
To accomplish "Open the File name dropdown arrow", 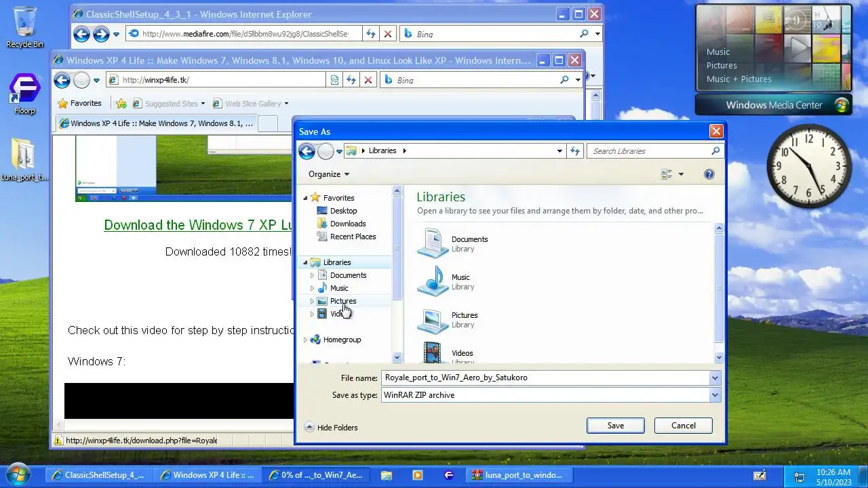I will 715,378.
